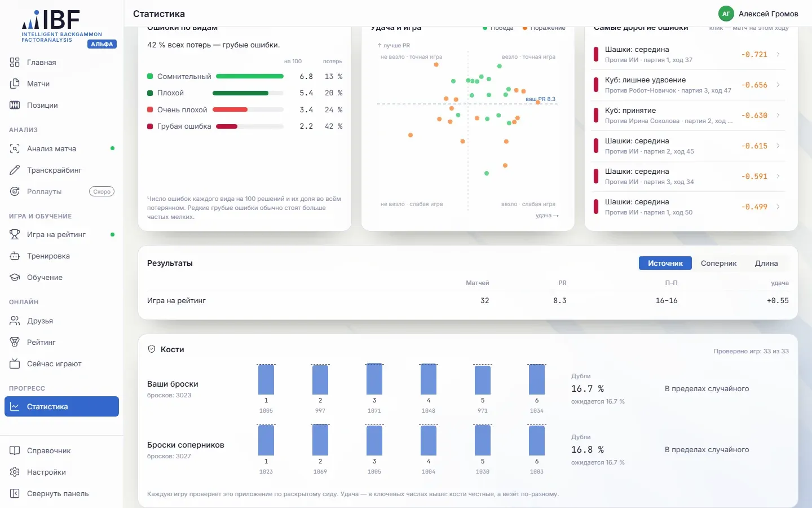Switch results grouping to Источник
Image resolution: width=812 pixels, height=508 pixels.
(665, 263)
